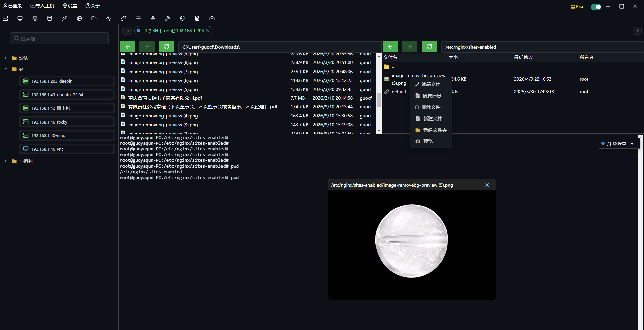Toggle the green switch beside Pro

tap(596, 7)
